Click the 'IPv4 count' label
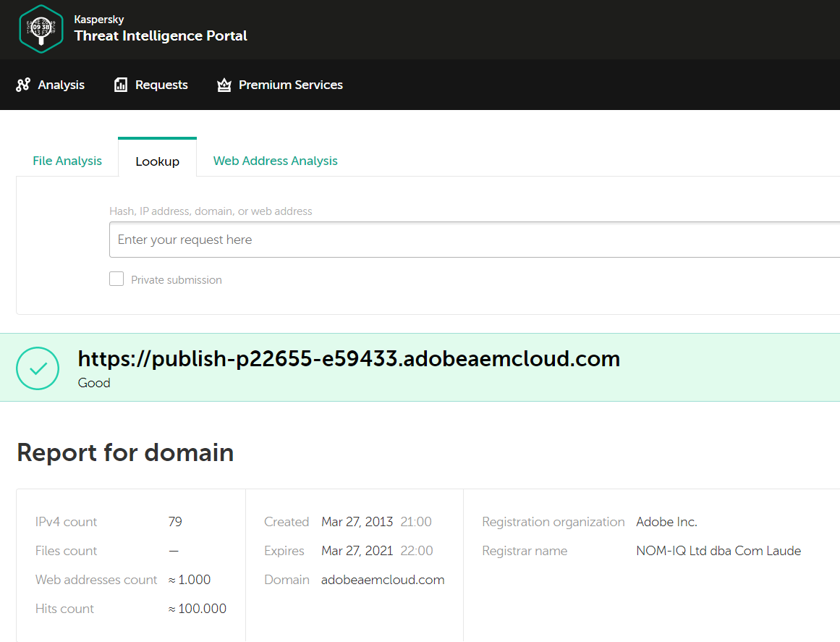The image size is (840, 642). point(67,522)
